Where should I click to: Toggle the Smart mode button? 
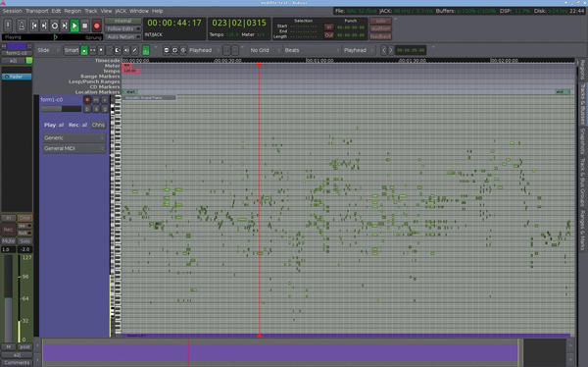point(72,50)
